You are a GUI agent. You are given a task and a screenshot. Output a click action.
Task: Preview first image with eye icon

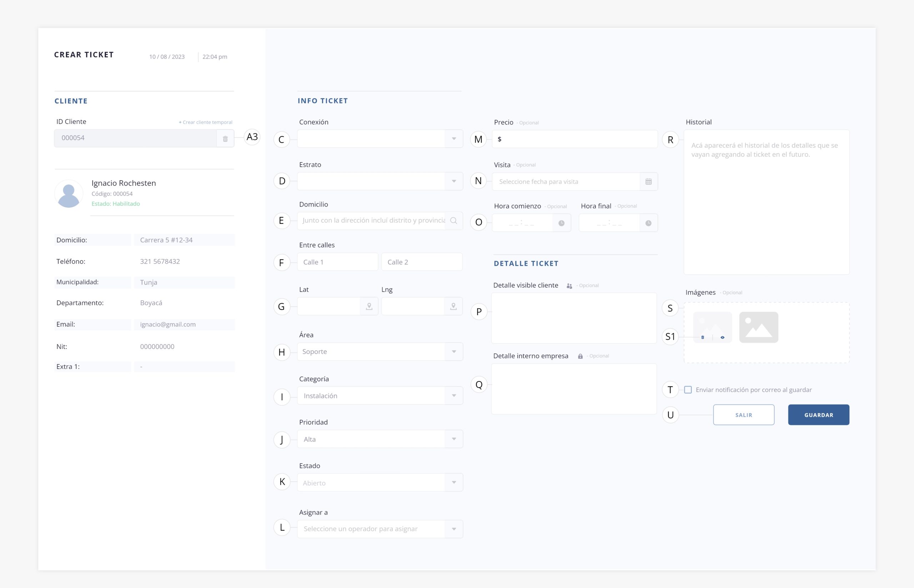[x=722, y=338]
